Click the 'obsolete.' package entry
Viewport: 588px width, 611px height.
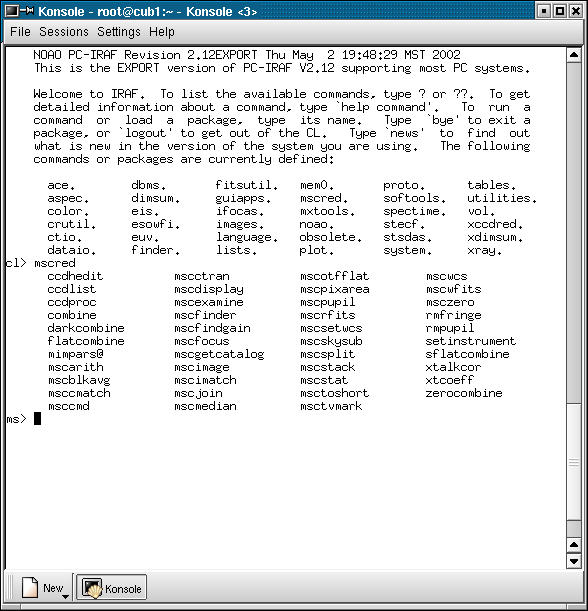tap(330, 237)
